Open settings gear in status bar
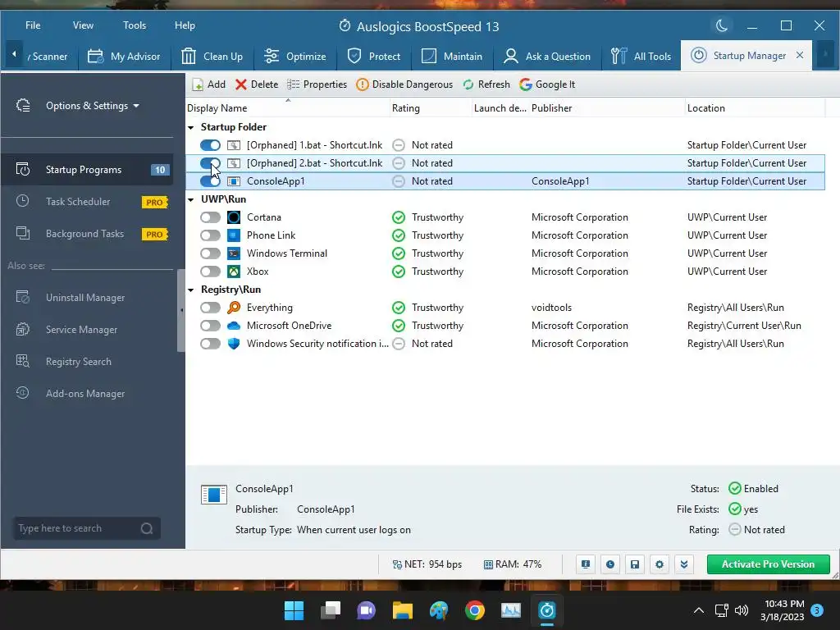Image resolution: width=840 pixels, height=630 pixels. pos(660,564)
